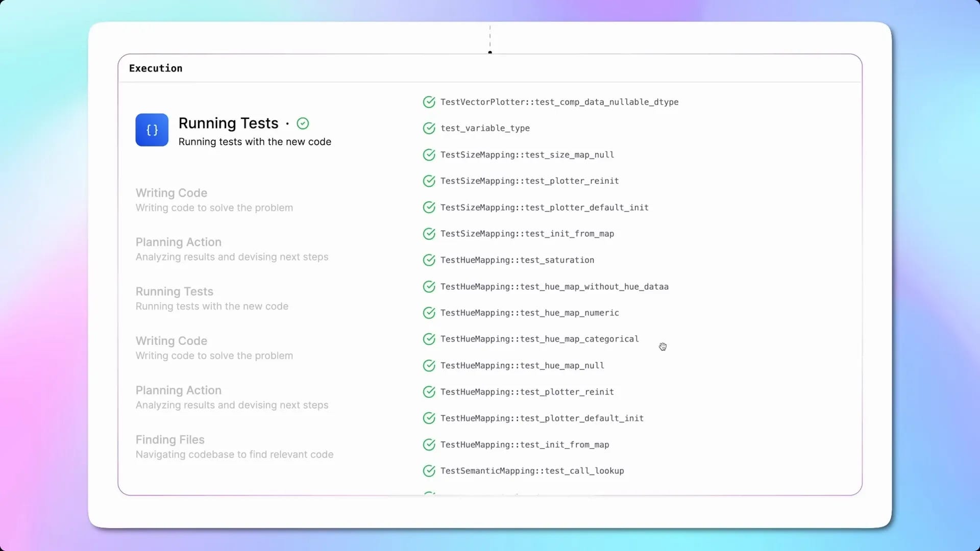The height and width of the screenshot is (551, 980).
Task: Click the checkmark next to TestHueMapping::test_init_from_map
Action: [x=429, y=444]
